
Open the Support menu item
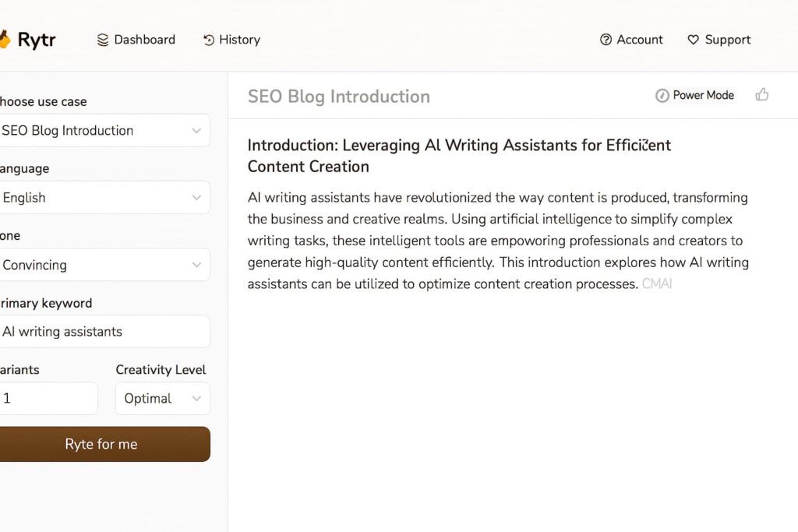click(719, 40)
